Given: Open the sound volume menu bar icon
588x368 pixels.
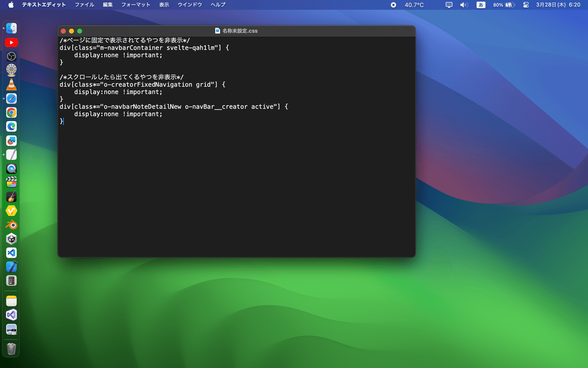Looking at the screenshot, I should tap(464, 4).
